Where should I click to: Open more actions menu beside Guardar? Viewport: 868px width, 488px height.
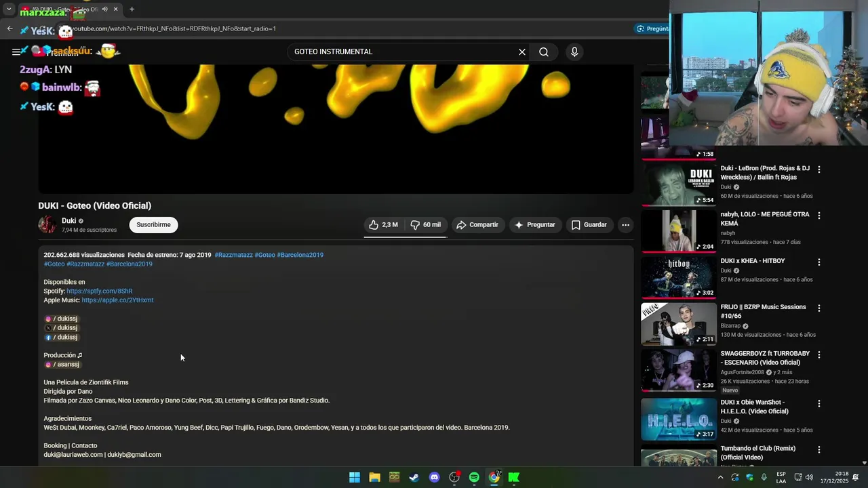tap(625, 224)
